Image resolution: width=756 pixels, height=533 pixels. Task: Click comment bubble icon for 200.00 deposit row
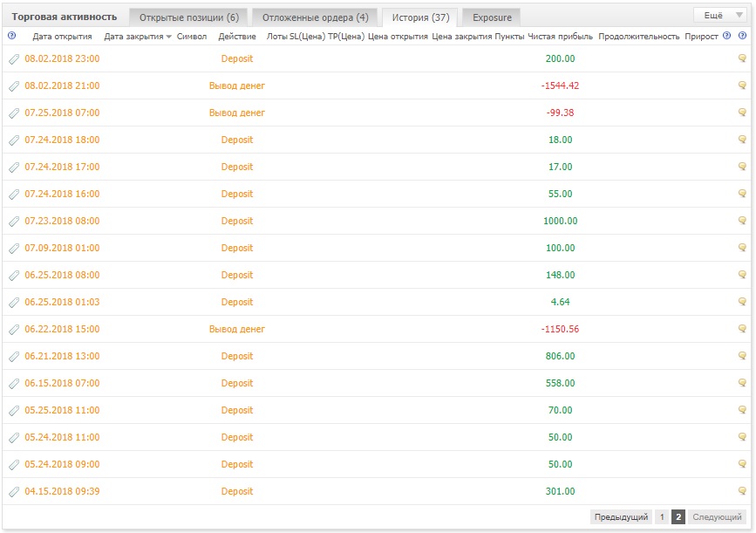point(742,58)
